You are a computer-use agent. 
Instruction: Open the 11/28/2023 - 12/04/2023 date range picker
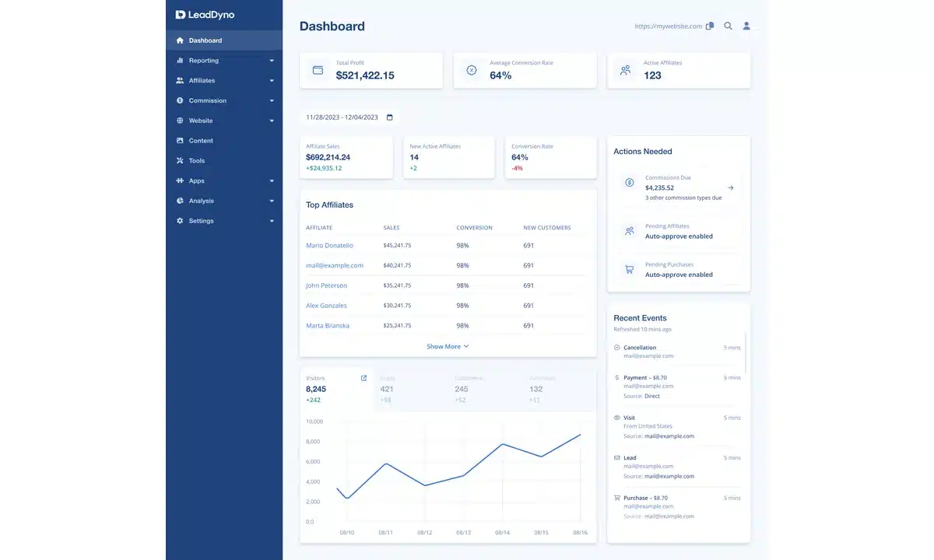349,117
